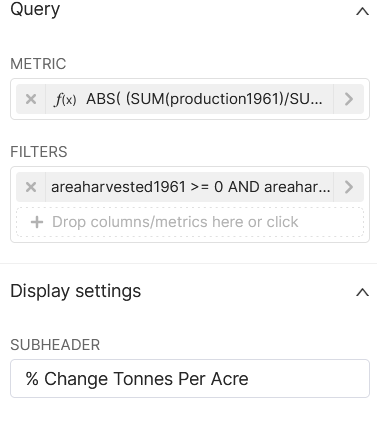377x422 pixels.
Task: Click the FILTERS field label
Action: coord(39,152)
